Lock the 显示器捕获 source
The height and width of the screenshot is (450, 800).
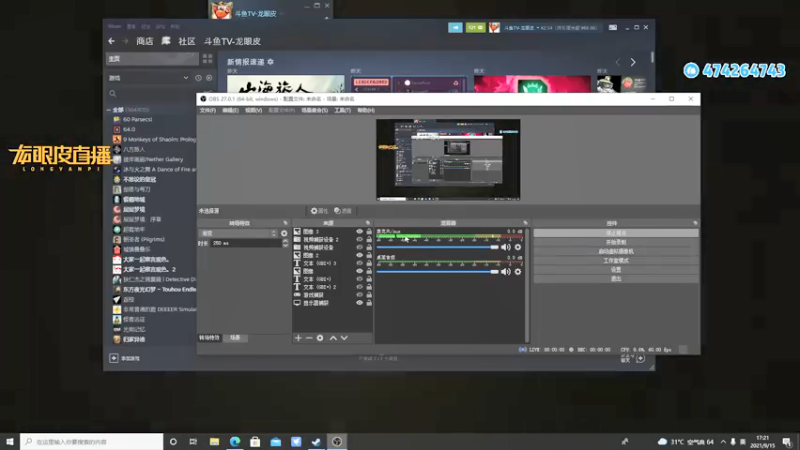[x=369, y=303]
